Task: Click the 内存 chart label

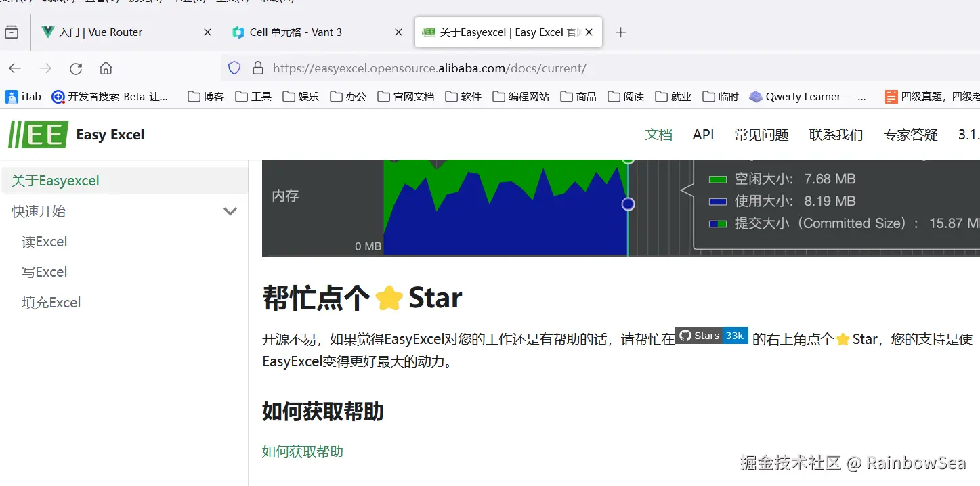Action: (x=285, y=196)
